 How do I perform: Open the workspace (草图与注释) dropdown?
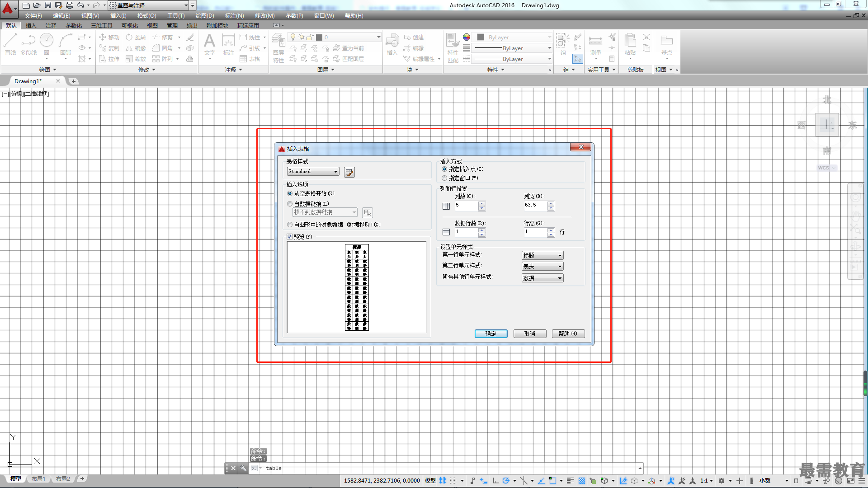[149, 5]
